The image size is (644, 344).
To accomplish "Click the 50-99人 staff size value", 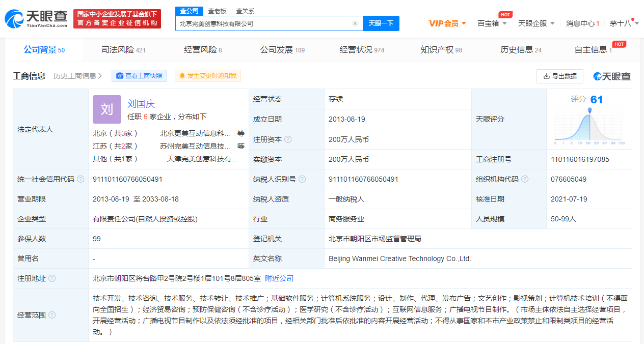I will pyautogui.click(x=563, y=219).
